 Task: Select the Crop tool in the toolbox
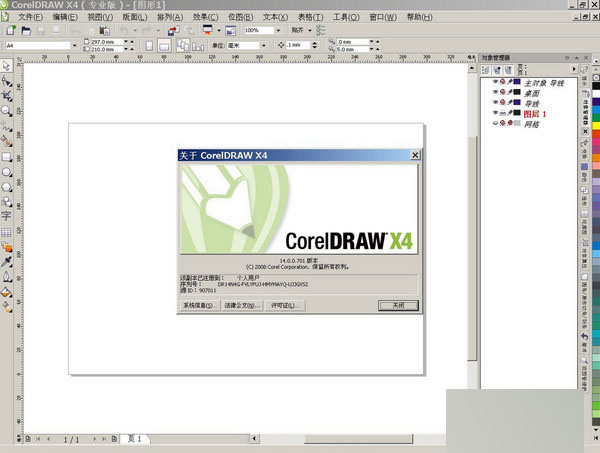tap(6, 96)
